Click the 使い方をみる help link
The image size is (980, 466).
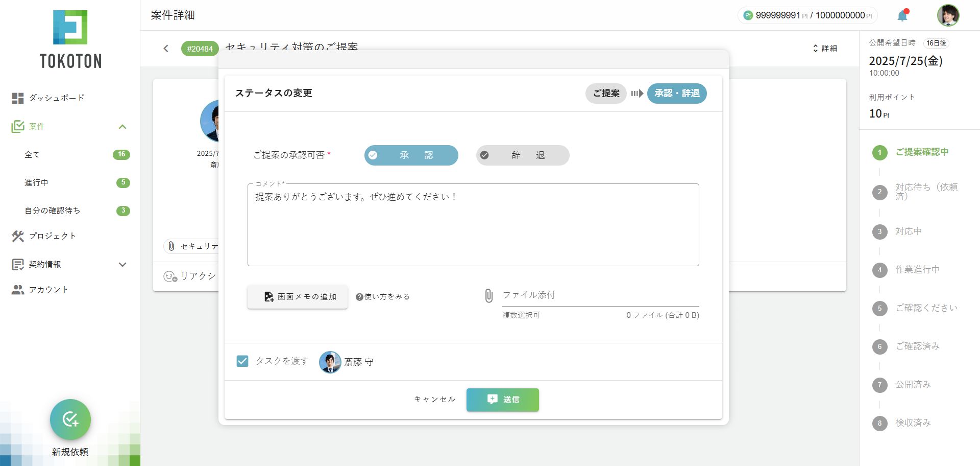[383, 297]
